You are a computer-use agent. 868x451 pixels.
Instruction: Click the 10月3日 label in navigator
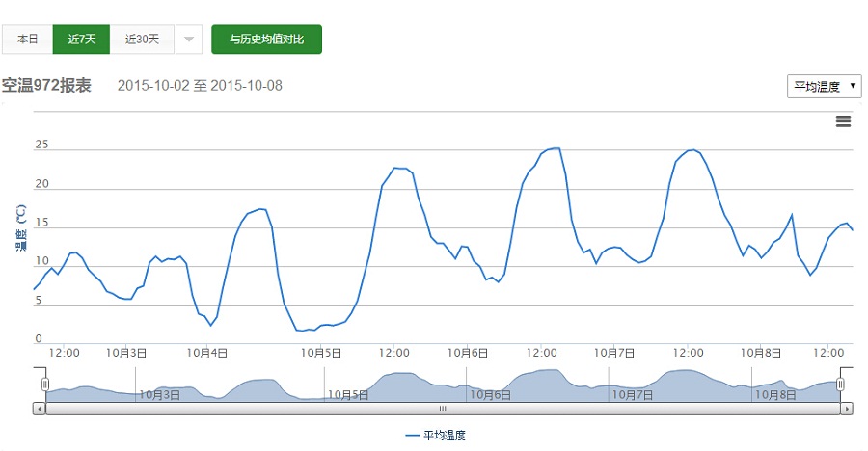(x=159, y=394)
